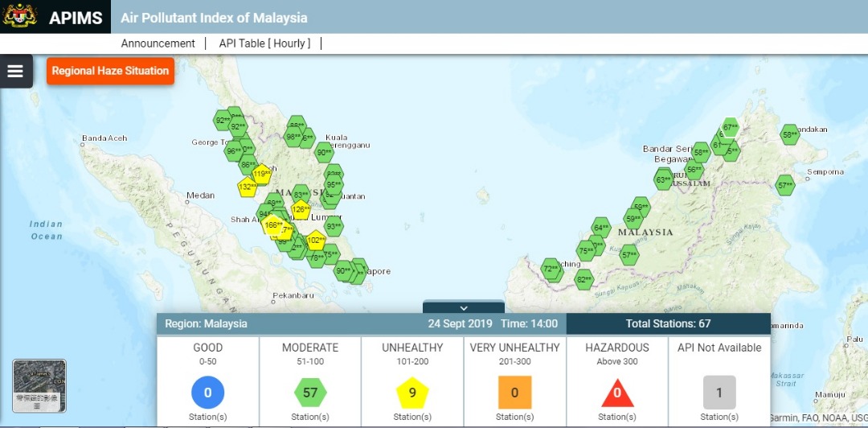868x428 pixels.
Task: Select the green 82** station marker
Action: 584,280
